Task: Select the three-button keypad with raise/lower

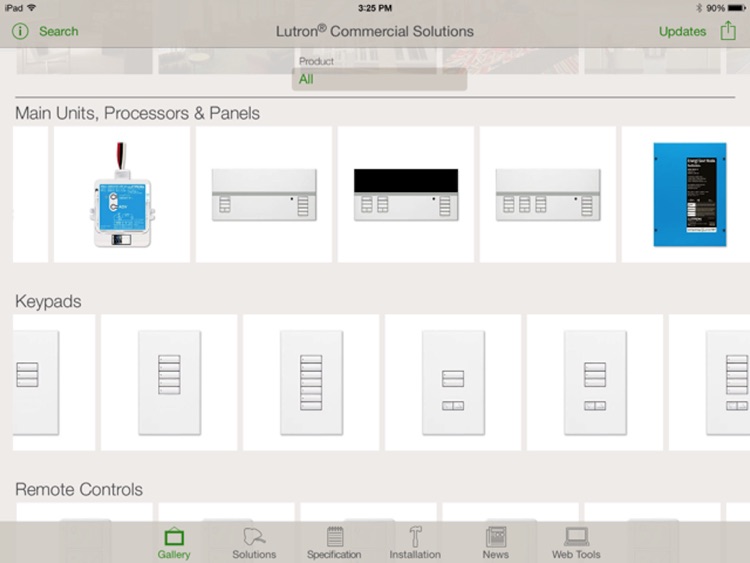Action: point(595,382)
